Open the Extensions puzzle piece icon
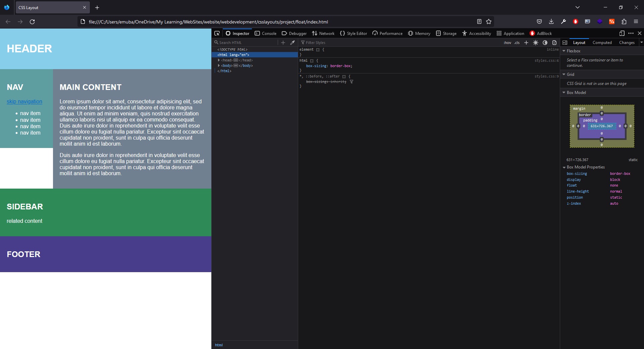This screenshot has height=349, width=644. 624,21
